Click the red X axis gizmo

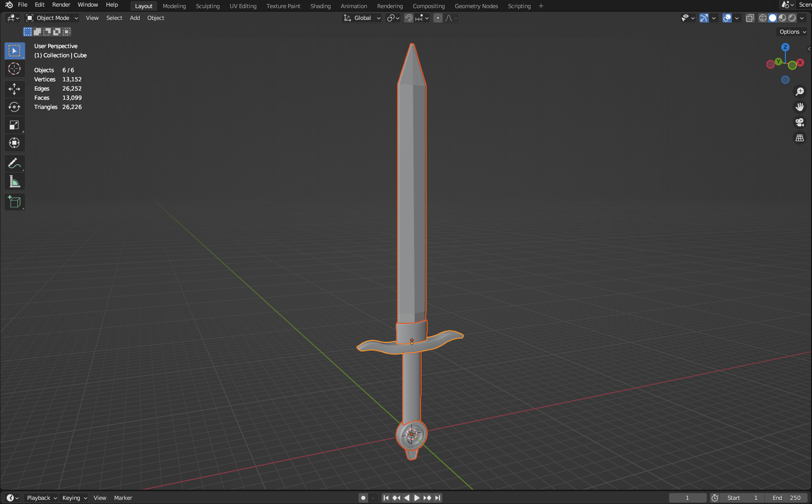[800, 62]
